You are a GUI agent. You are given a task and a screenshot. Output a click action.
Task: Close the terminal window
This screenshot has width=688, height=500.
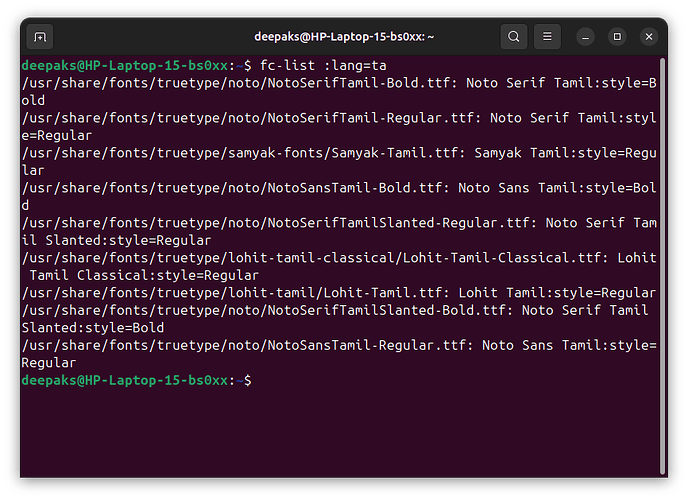(649, 37)
